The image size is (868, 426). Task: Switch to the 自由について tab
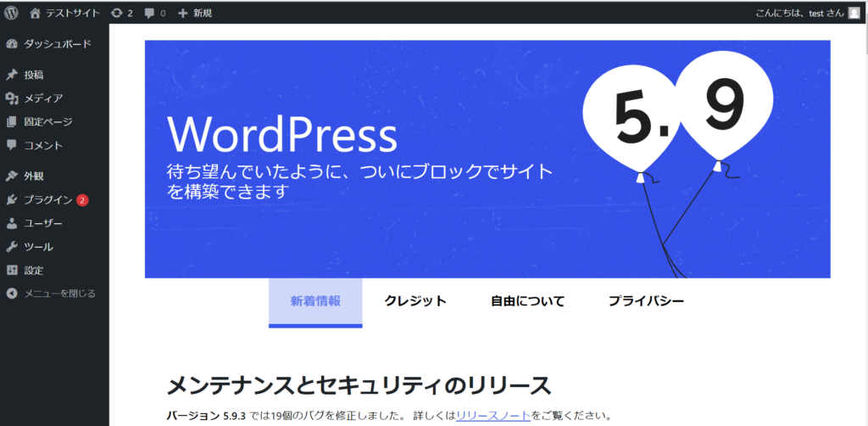[527, 302]
